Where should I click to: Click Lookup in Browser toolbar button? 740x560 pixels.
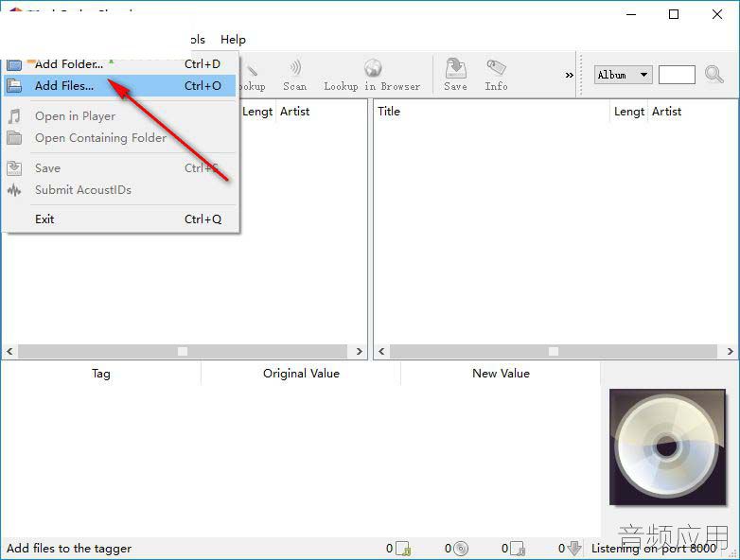(372, 76)
